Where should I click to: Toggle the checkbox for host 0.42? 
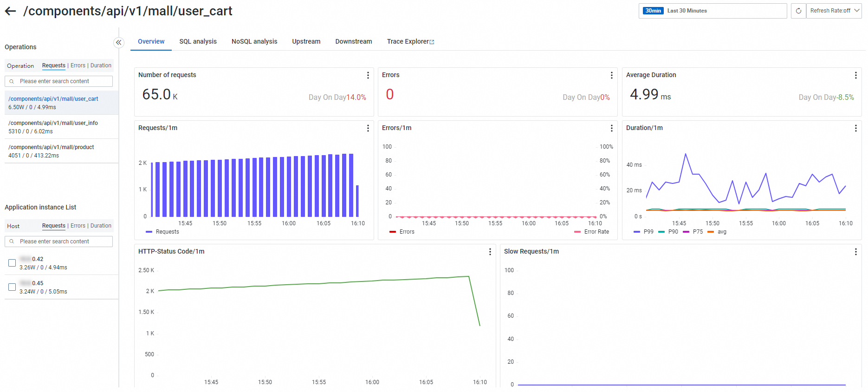pyautogui.click(x=12, y=263)
